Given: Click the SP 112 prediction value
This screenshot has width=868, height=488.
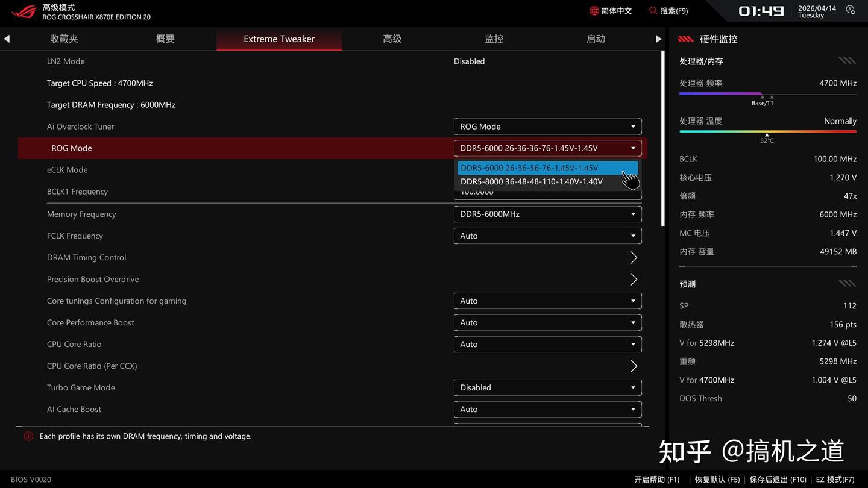Looking at the screenshot, I should (x=768, y=306).
